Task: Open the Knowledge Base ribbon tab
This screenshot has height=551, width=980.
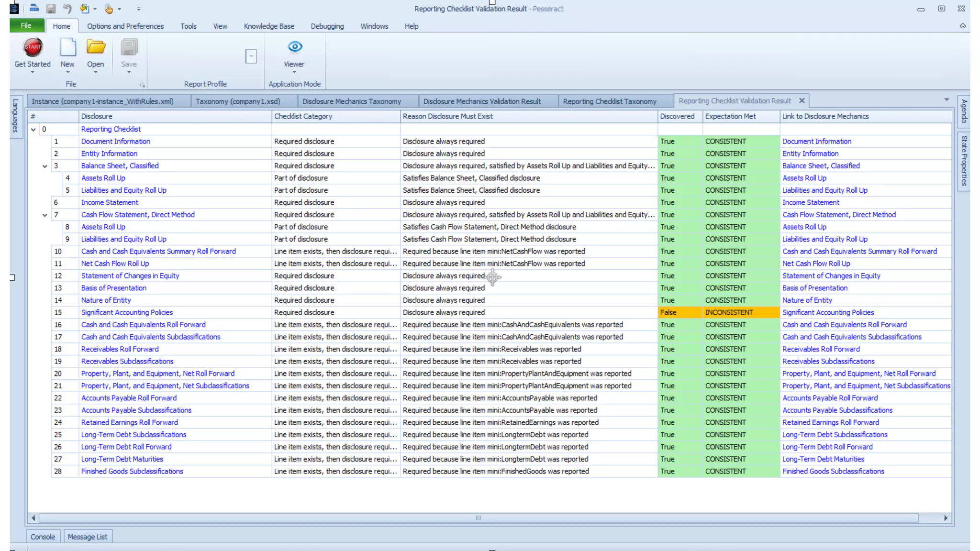Action: (269, 26)
